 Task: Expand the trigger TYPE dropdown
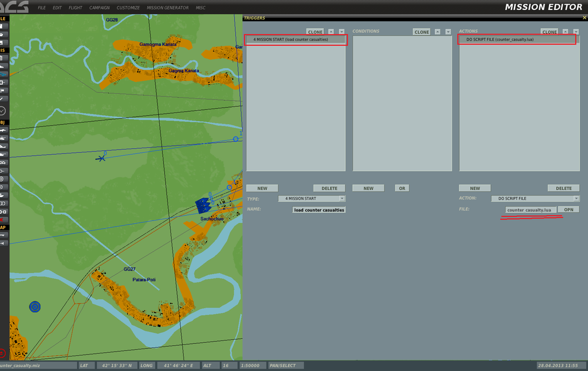point(342,199)
